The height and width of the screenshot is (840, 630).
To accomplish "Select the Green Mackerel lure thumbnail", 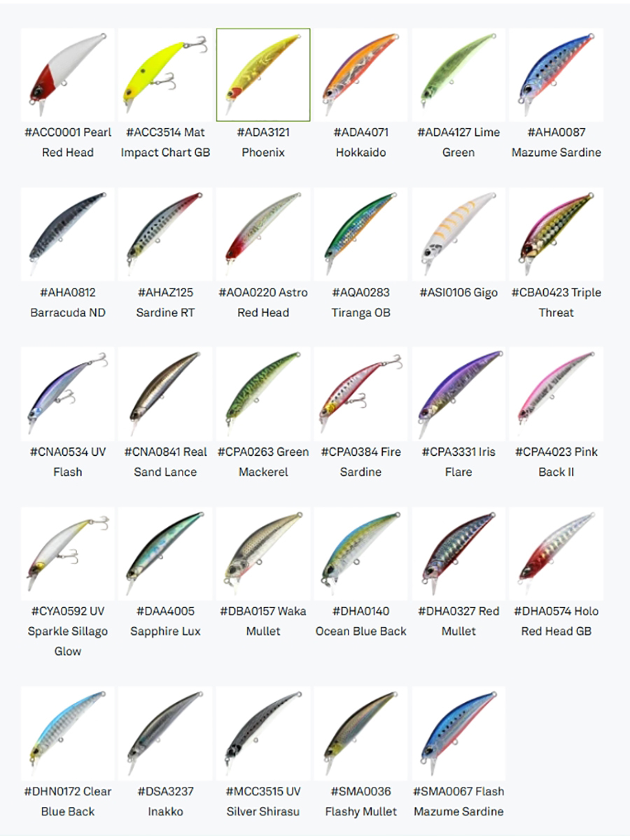I will 263,394.
